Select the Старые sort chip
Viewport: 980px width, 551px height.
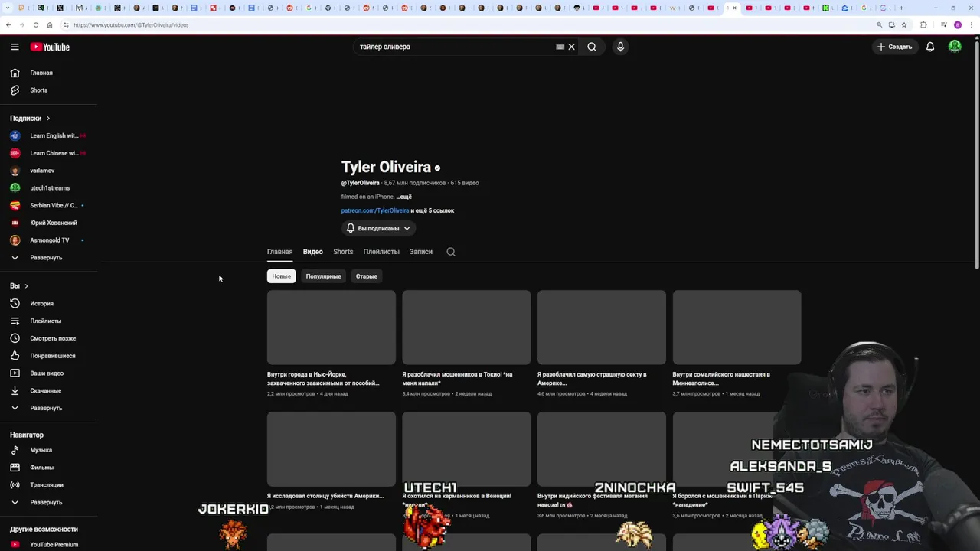point(366,276)
